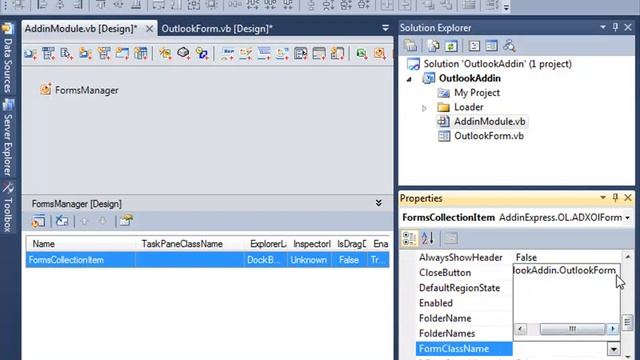Click first add-component icon in designer toolbar
Screen dimensions: 640x360
click(31, 53)
